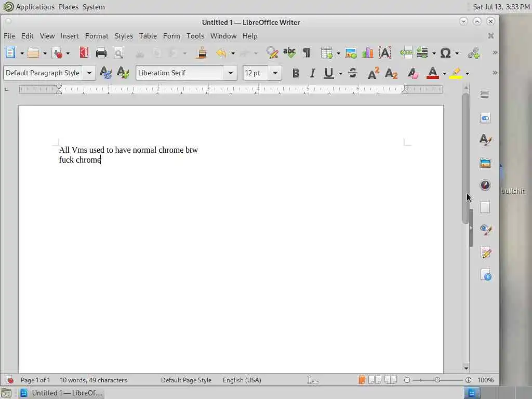This screenshot has width=532, height=399.
Task: Click Clone Formatting paintbrush icon
Action: point(202,53)
